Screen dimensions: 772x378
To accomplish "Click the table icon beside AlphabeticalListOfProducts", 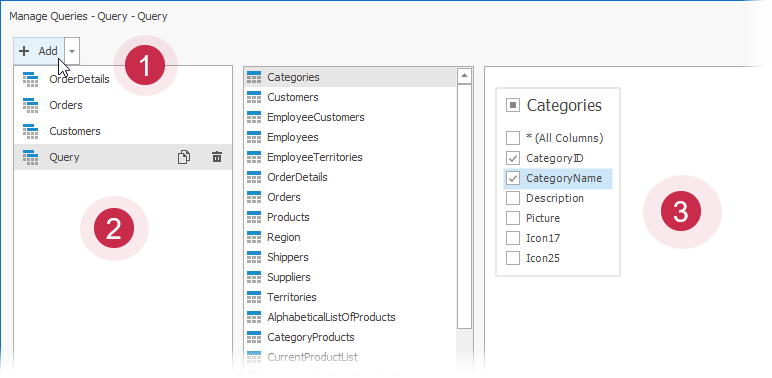I will click(254, 317).
